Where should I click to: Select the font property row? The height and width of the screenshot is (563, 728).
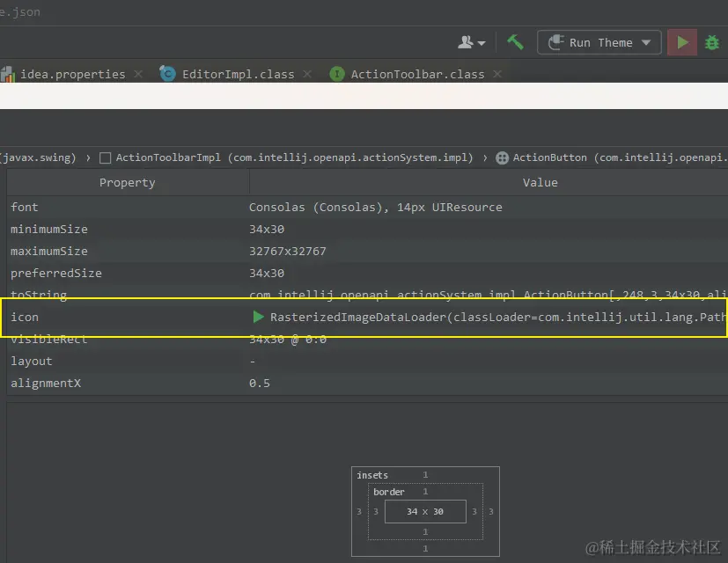pos(367,208)
